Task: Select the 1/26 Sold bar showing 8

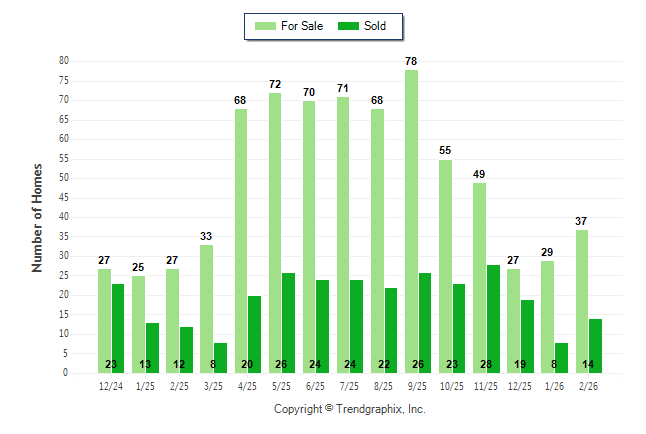Action: click(561, 357)
